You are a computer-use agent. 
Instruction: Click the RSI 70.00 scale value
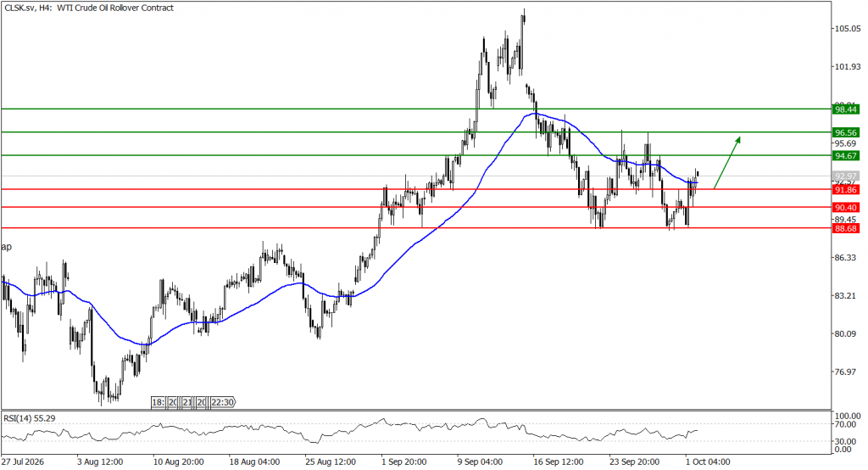(846, 424)
